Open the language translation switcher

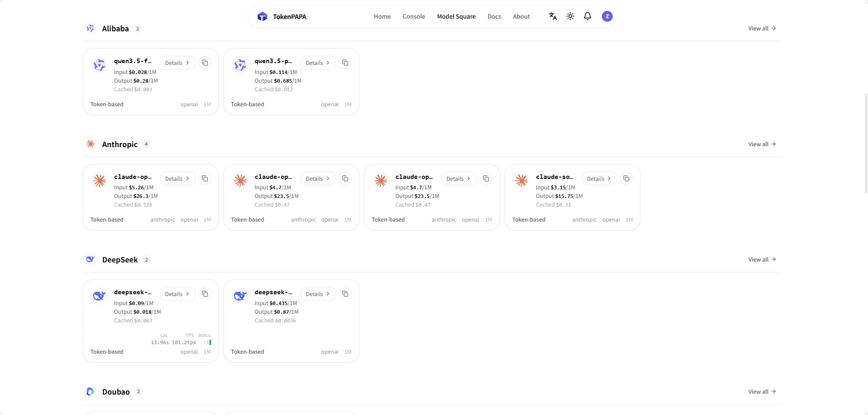tap(553, 16)
